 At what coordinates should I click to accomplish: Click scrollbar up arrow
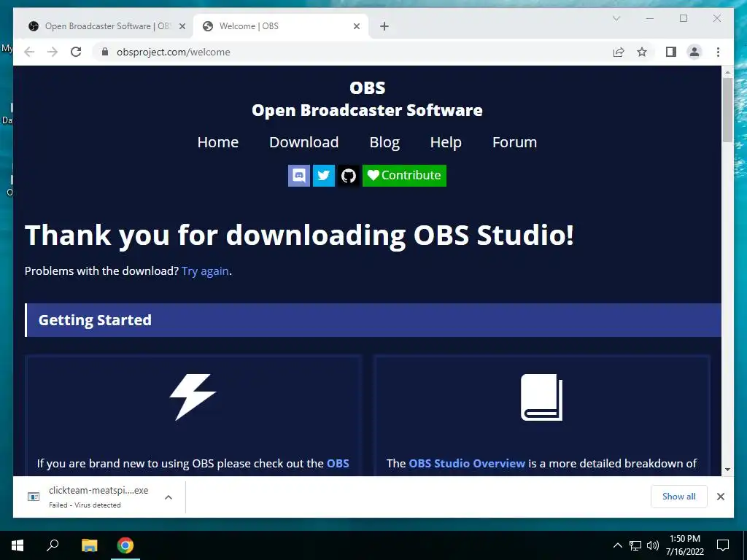(727, 72)
